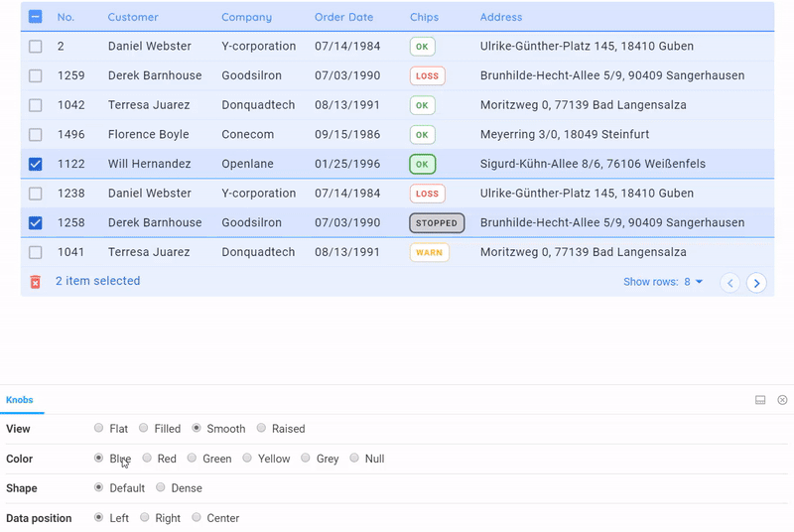Sort by the No. column header
The width and height of the screenshot is (794, 532).
point(66,17)
